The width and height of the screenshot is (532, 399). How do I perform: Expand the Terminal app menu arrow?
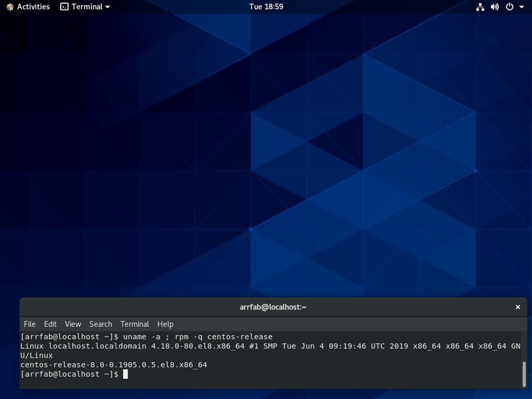coord(108,7)
